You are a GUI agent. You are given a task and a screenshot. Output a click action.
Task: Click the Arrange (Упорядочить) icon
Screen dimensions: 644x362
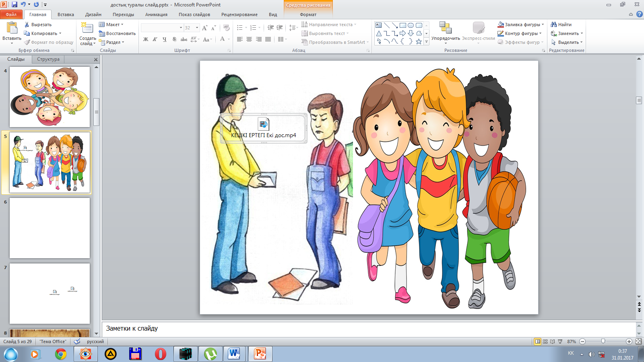[445, 28]
